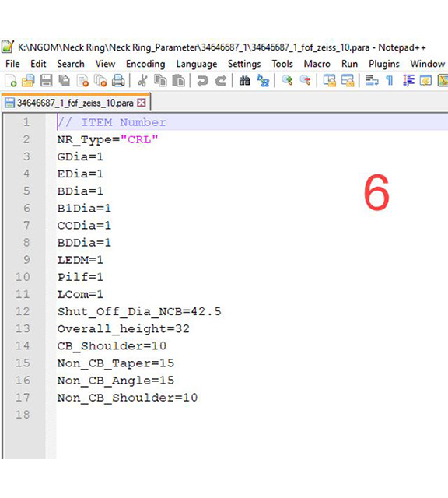Cut selection with the scissors icon
Screen dimensions: 448x498
pyautogui.click(x=142, y=81)
